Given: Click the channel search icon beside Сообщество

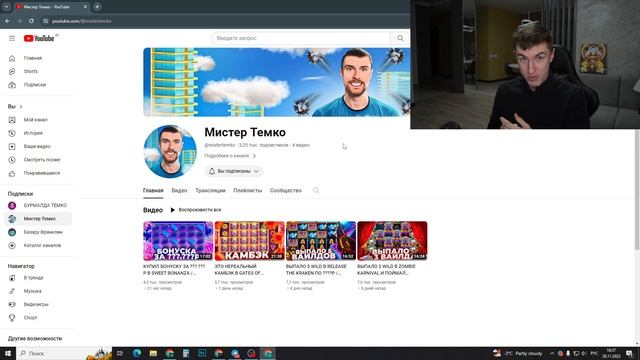Looking at the screenshot, I should [316, 191].
